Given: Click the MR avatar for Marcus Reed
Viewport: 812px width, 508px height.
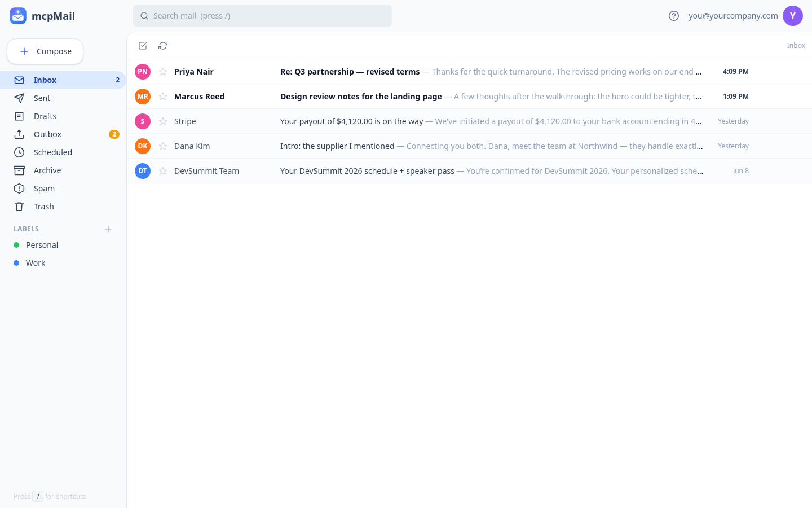Looking at the screenshot, I should coord(143,97).
